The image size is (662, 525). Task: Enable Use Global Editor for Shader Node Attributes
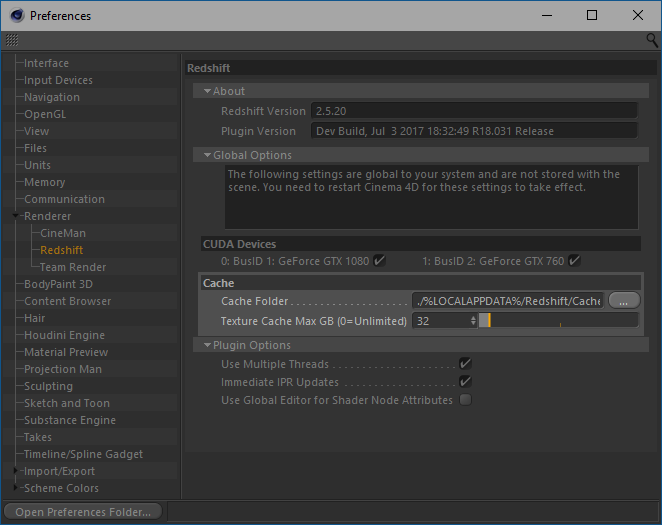click(465, 400)
